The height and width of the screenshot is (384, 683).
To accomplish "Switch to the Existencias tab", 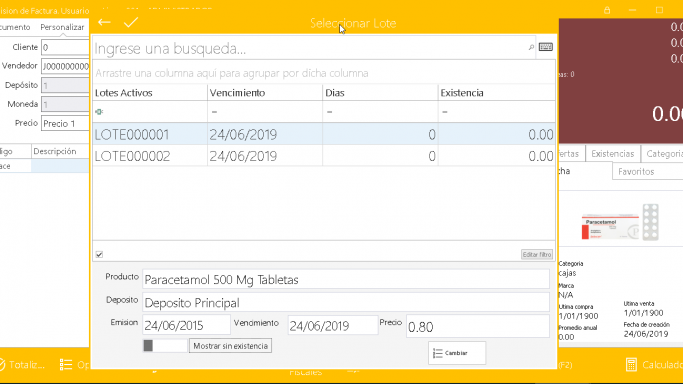I will coord(612,154).
